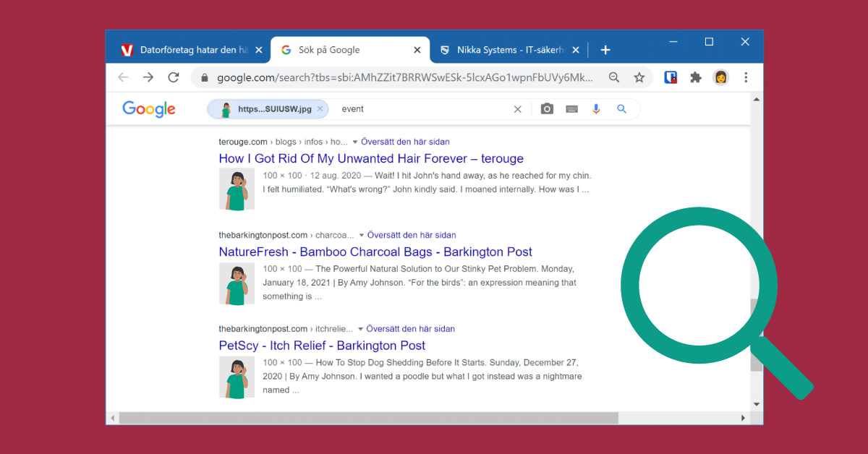Close the Datorföretag tab
868x454 pixels.
click(x=258, y=50)
